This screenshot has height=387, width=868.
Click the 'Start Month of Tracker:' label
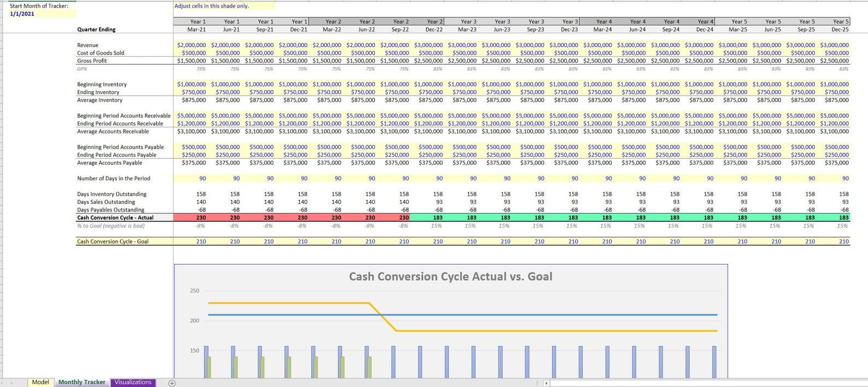tap(39, 6)
